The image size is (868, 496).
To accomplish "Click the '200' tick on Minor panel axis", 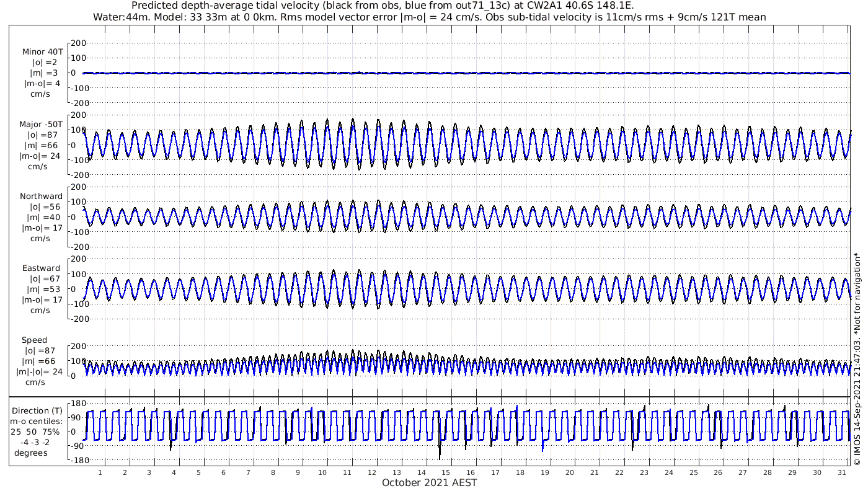I will [x=77, y=43].
